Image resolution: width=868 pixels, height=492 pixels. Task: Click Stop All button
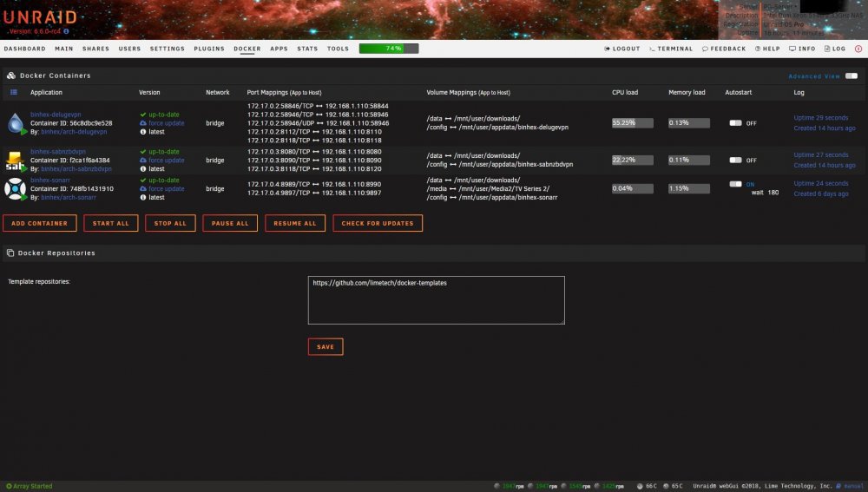click(170, 223)
